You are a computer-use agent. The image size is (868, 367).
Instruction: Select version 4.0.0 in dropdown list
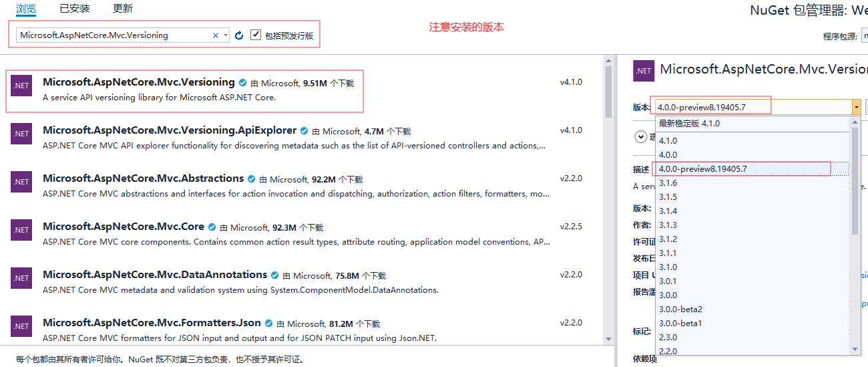pyautogui.click(x=752, y=155)
